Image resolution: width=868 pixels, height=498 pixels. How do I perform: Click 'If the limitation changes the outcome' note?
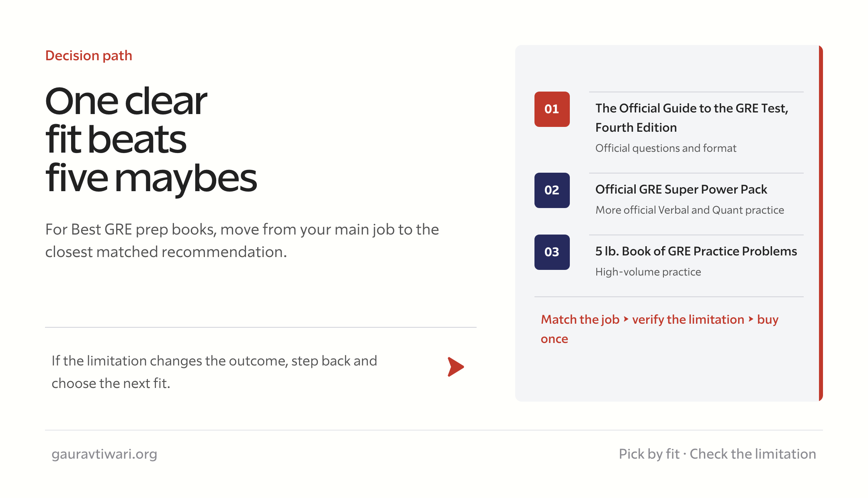click(x=214, y=372)
